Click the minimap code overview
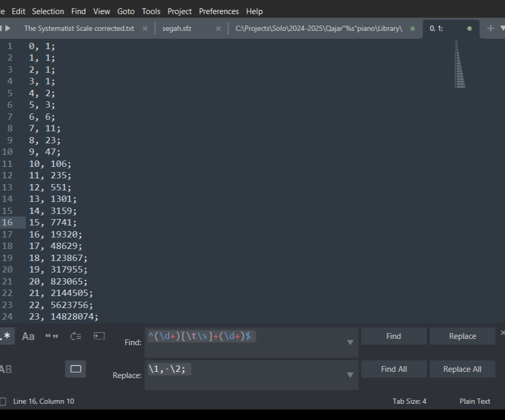The image size is (505, 420). (x=459, y=64)
